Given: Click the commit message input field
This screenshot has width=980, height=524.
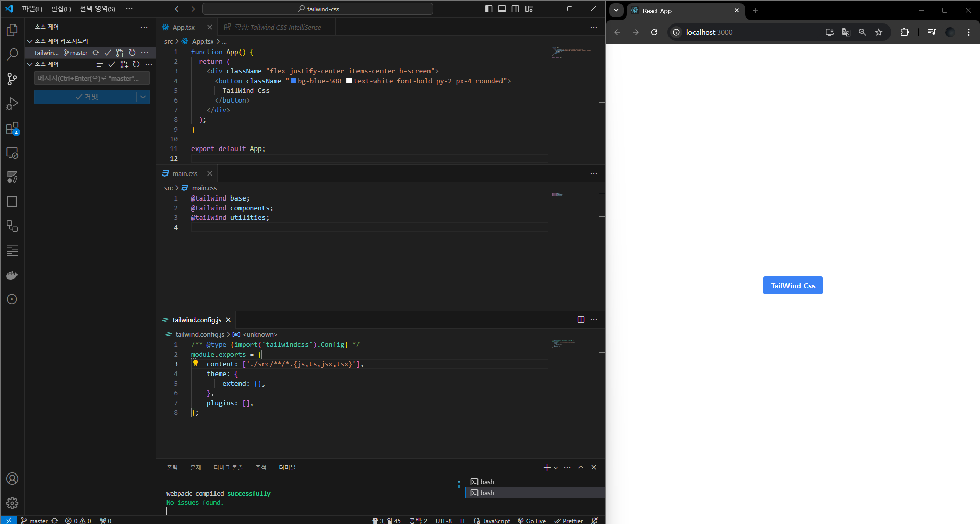Looking at the screenshot, I should [92, 78].
